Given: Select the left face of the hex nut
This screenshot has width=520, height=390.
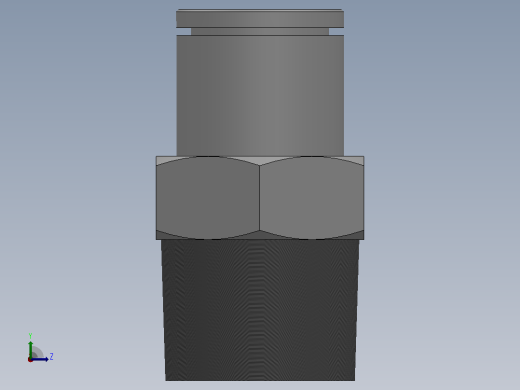Looking at the screenshot, I should click(x=208, y=198).
